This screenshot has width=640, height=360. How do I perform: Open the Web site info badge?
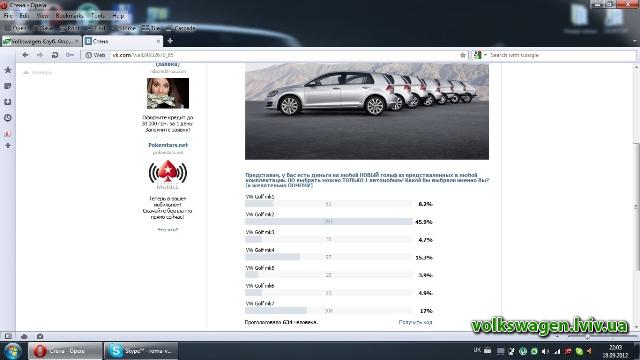pos(96,55)
